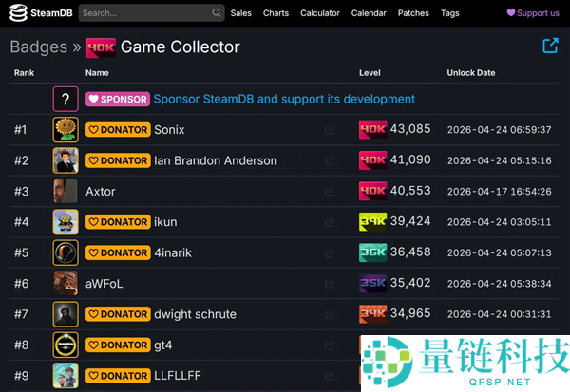Screen dimensions: 570x392
Task: Open the Charts menu item
Action: click(x=275, y=13)
